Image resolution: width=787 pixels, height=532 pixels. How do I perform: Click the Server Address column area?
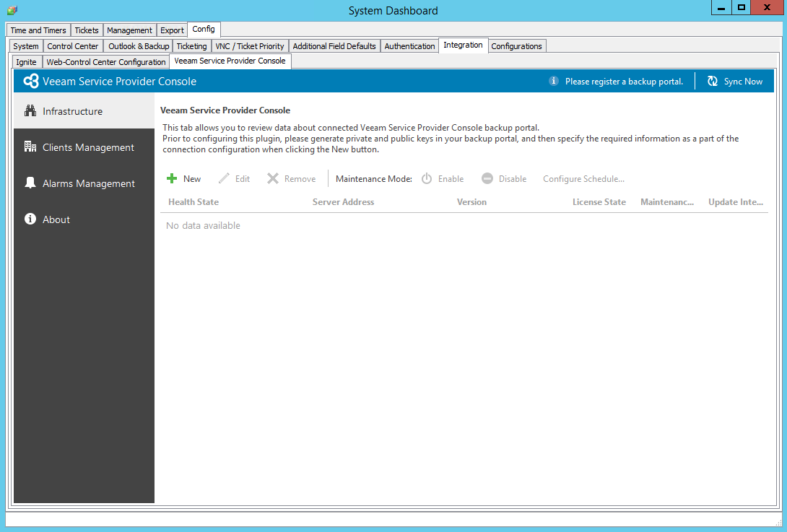pos(343,202)
